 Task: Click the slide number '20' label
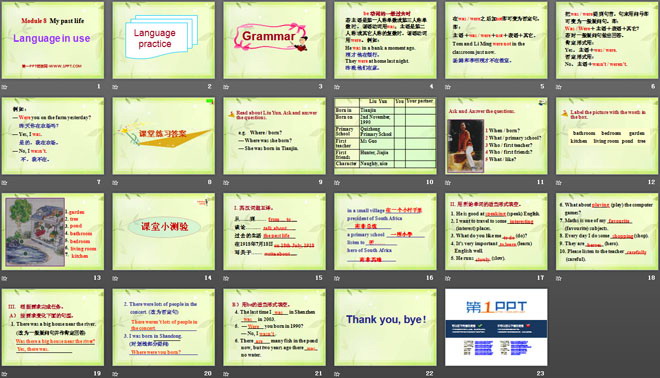(208, 373)
